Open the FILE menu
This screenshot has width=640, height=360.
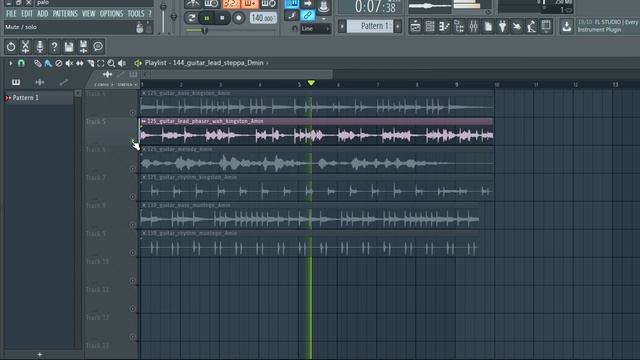coord(11,14)
